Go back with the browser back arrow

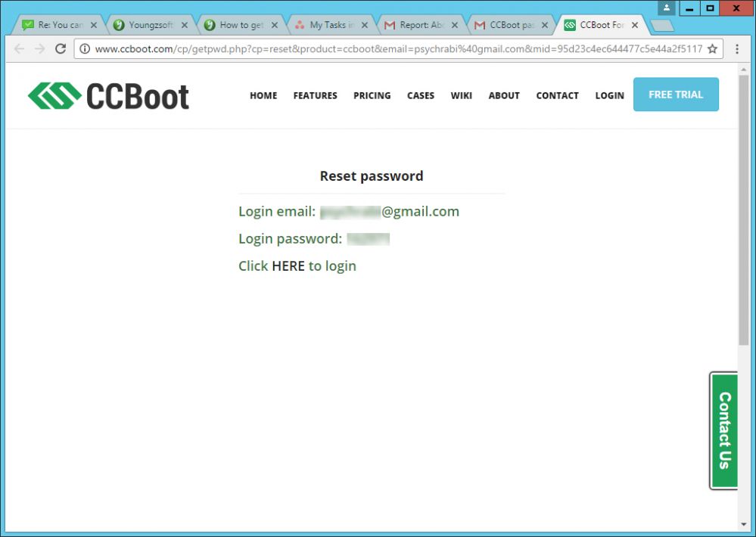tap(19, 48)
